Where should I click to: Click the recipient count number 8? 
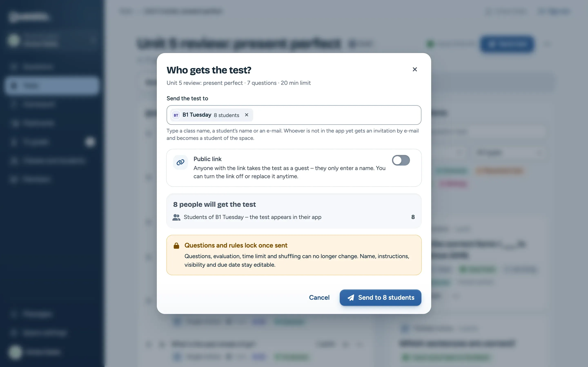(x=413, y=217)
